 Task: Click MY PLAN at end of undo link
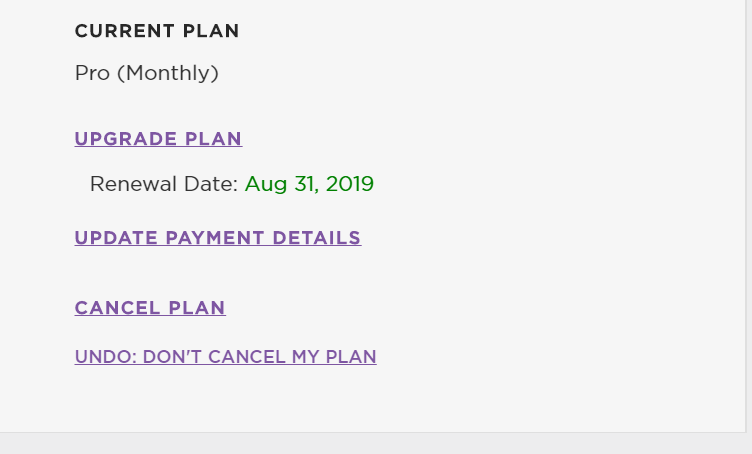pos(334,357)
